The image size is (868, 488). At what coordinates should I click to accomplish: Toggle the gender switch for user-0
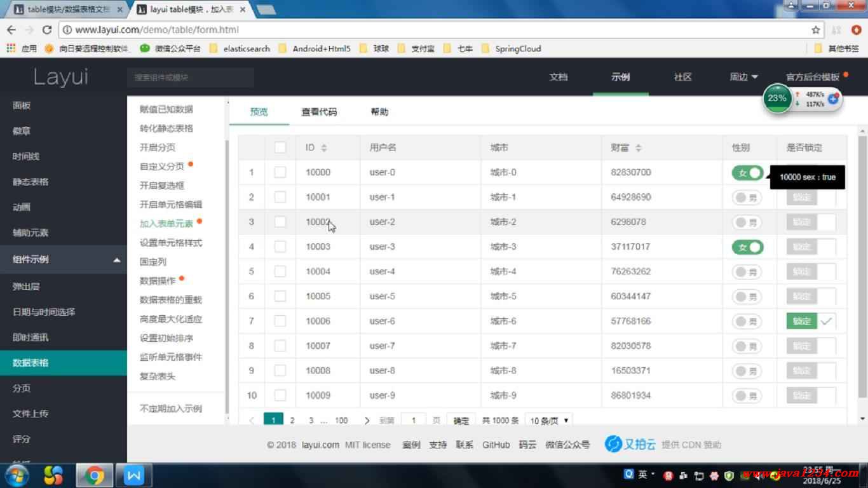pos(748,173)
